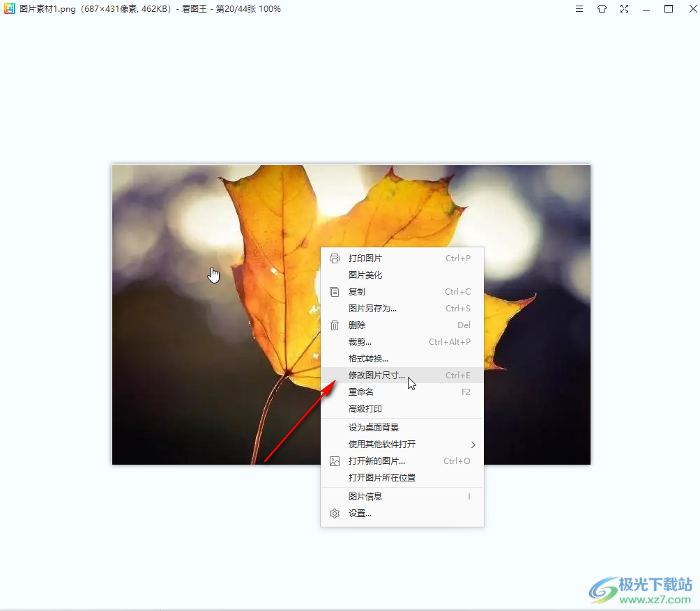Click the printer icon beside 打印图片
The width and height of the screenshot is (700, 611).
[x=335, y=258]
